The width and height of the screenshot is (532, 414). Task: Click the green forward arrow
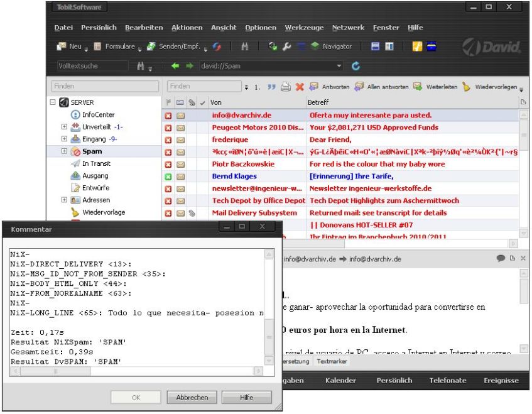click(x=189, y=66)
